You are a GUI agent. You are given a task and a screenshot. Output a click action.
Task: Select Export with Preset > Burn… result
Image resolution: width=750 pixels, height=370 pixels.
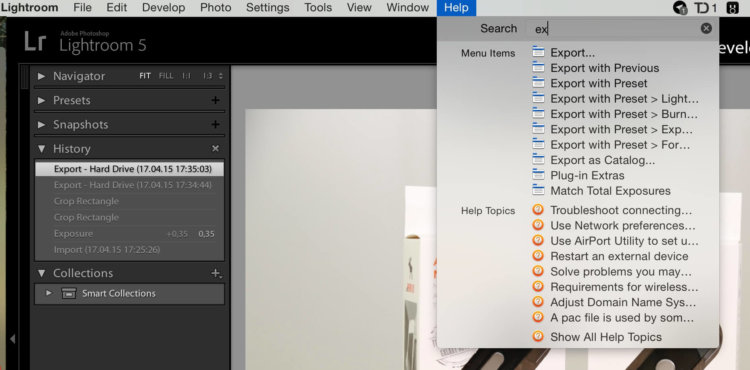[x=625, y=114]
